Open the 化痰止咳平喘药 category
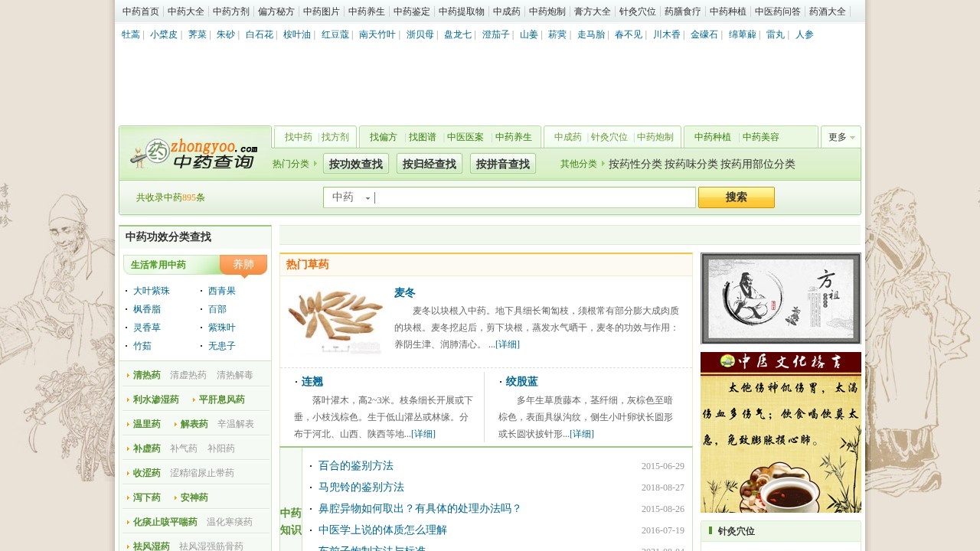The image size is (980, 551). click(165, 522)
